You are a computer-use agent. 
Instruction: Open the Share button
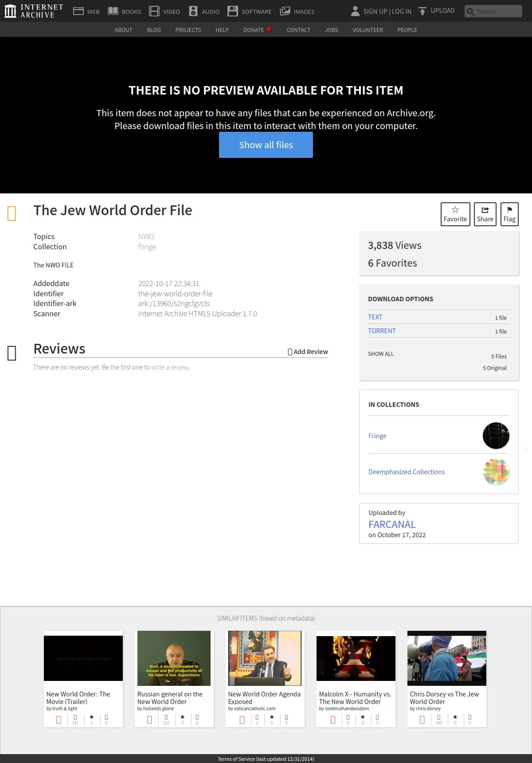485,214
